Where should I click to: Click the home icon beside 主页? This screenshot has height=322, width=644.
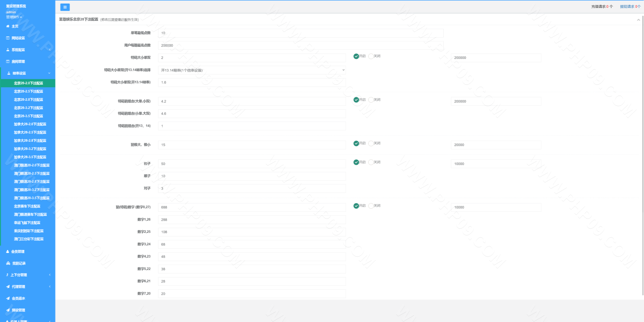(8, 26)
